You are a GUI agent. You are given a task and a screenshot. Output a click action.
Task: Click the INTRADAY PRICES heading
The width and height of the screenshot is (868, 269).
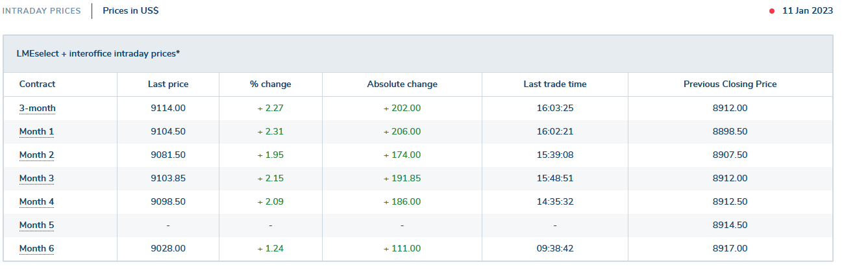42,11
